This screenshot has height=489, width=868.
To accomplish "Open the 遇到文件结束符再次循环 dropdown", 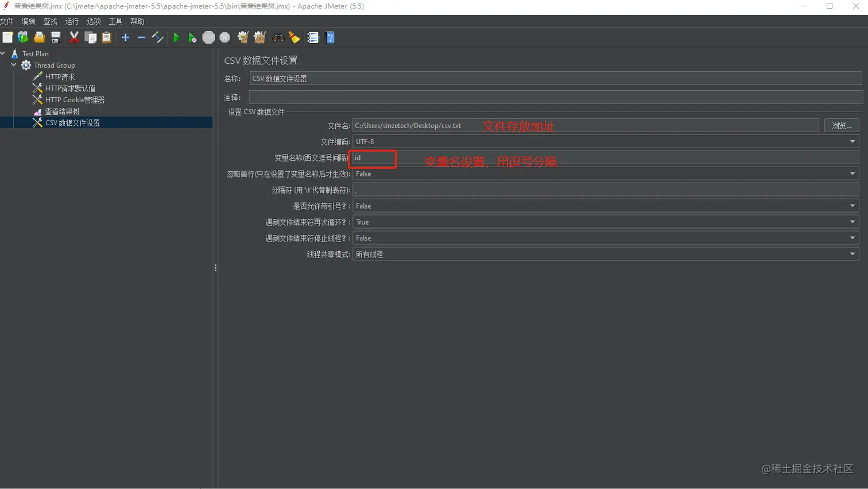I will pos(606,222).
